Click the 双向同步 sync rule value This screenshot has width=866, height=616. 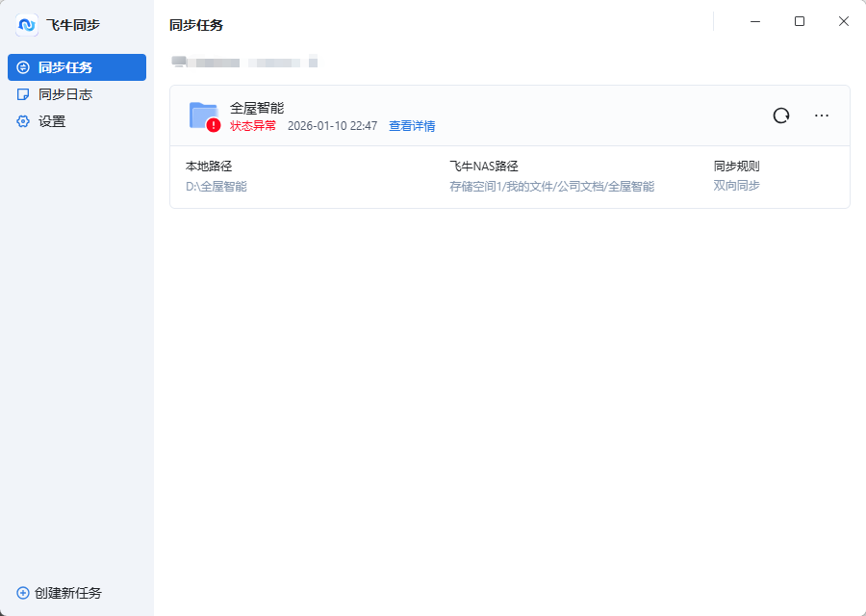(x=736, y=186)
